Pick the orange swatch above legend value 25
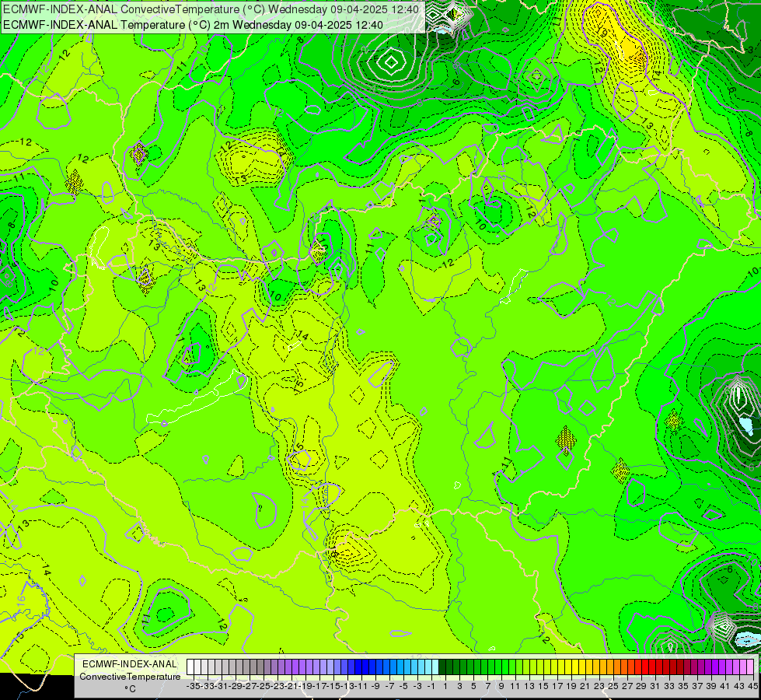This screenshot has width=761, height=700. [x=610, y=667]
